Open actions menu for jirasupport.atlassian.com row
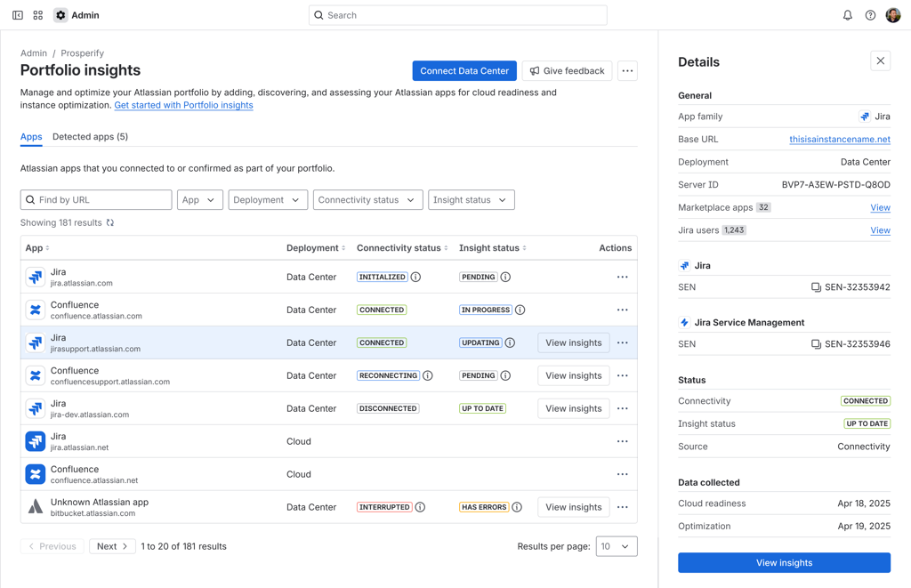911x588 pixels. point(622,342)
